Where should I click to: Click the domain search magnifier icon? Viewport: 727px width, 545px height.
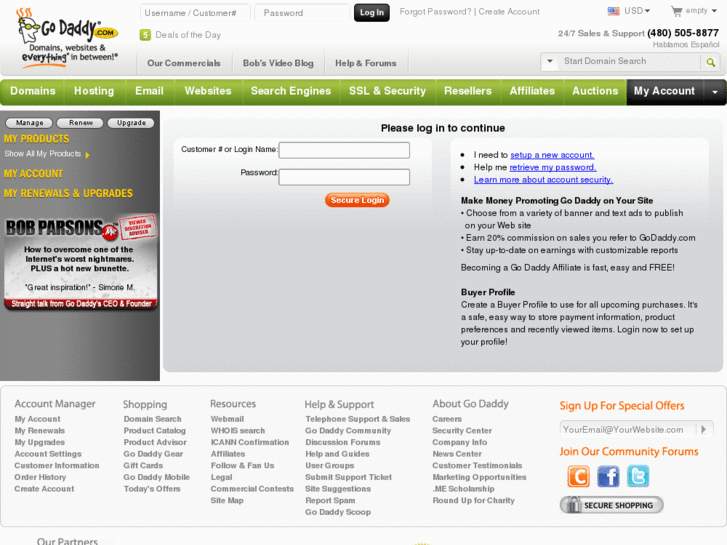(710, 62)
